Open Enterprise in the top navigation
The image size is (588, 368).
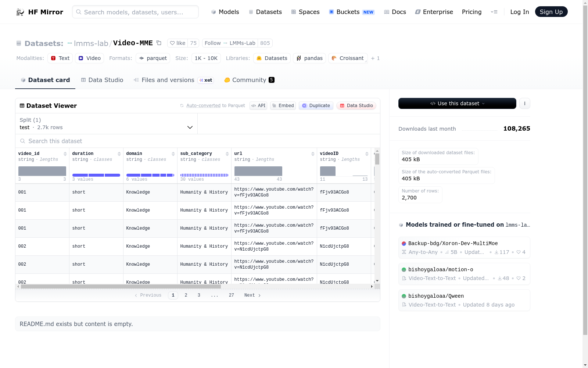point(434,12)
